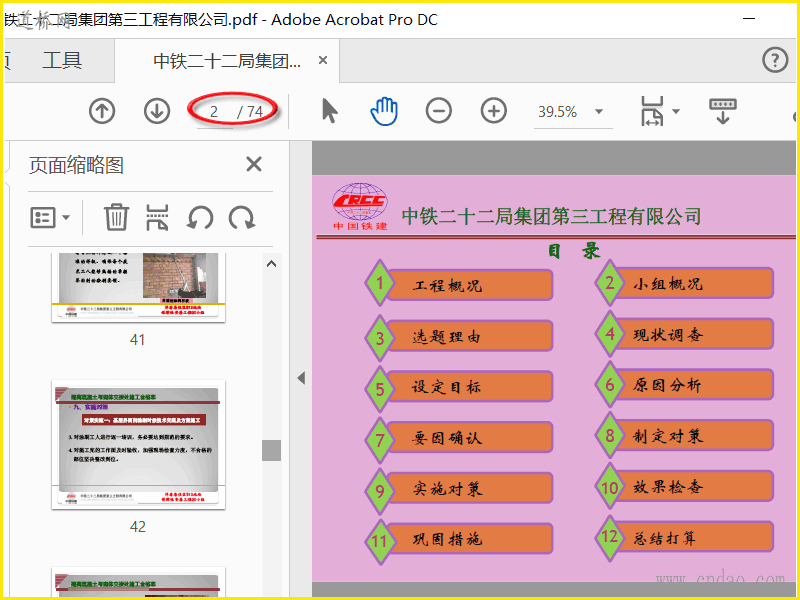This screenshot has height=600, width=800.
Task: Click the CRCC 中国铁建 logo
Action: point(360,207)
